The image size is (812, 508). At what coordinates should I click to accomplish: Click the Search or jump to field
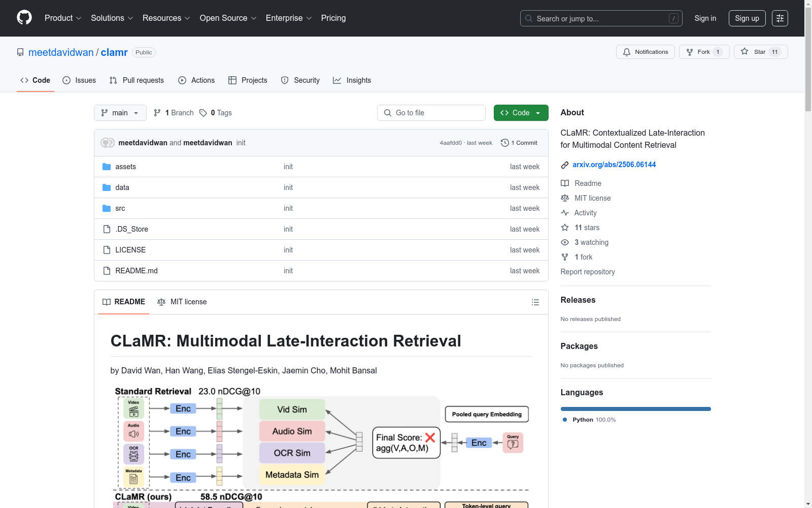(601, 18)
